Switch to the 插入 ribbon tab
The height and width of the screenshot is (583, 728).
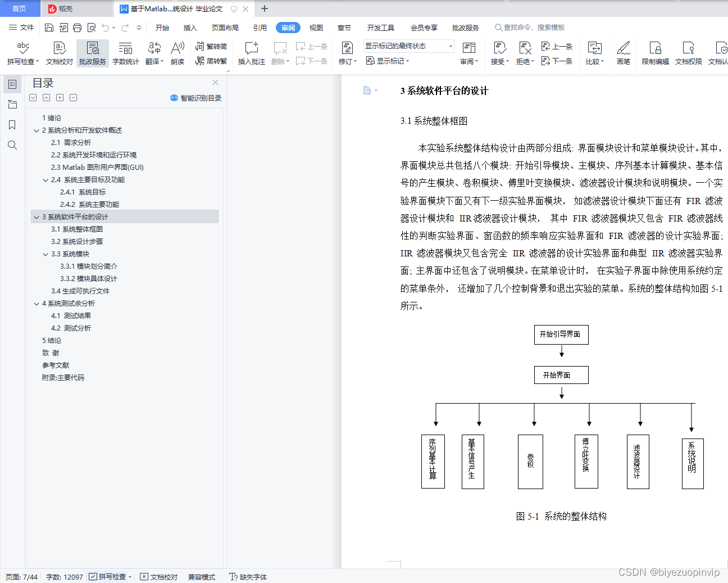coord(190,28)
